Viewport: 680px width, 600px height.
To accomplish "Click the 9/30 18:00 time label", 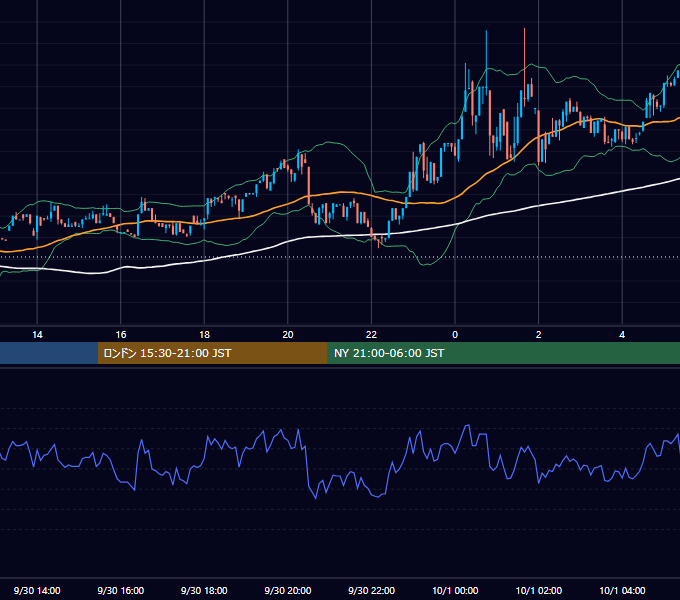I will tap(204, 590).
